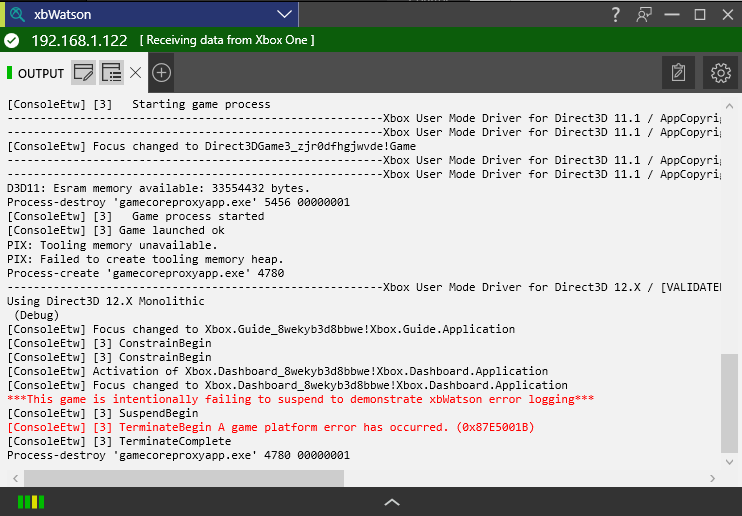This screenshot has height=516, width=742.
Task: Click the clipboard copy icon
Action: coord(678,72)
